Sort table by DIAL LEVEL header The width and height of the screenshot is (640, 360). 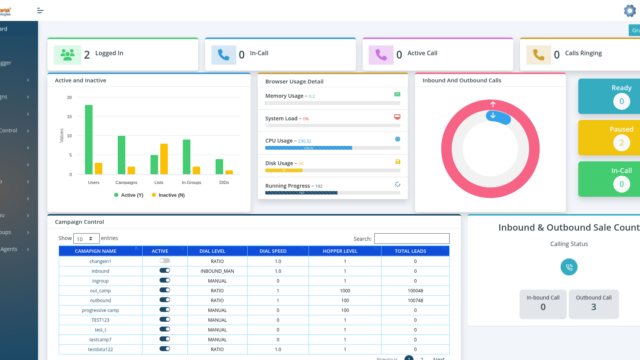coord(217,251)
